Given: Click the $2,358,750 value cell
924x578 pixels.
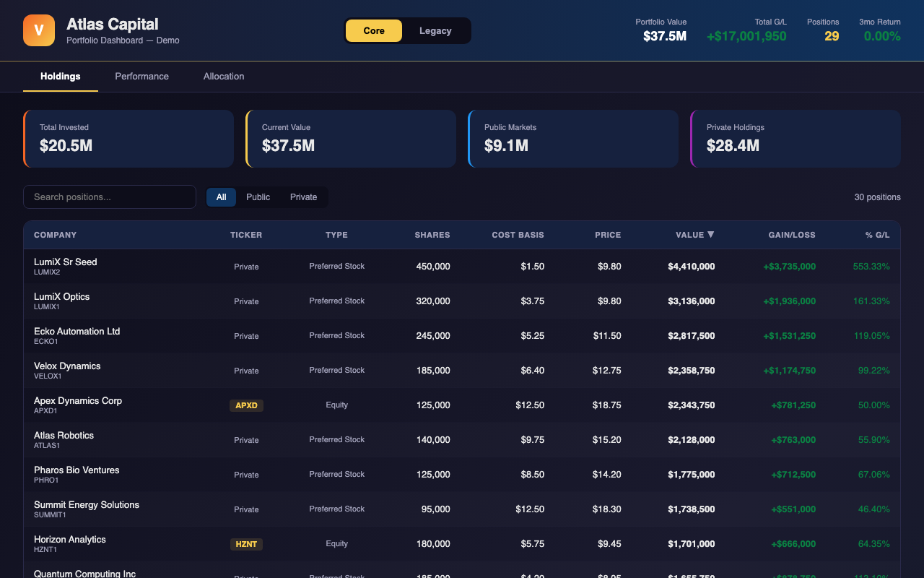Looking at the screenshot, I should click(692, 371).
